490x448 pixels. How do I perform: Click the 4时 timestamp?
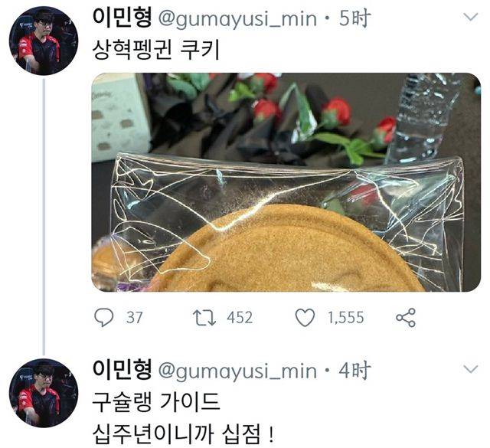coord(354,370)
